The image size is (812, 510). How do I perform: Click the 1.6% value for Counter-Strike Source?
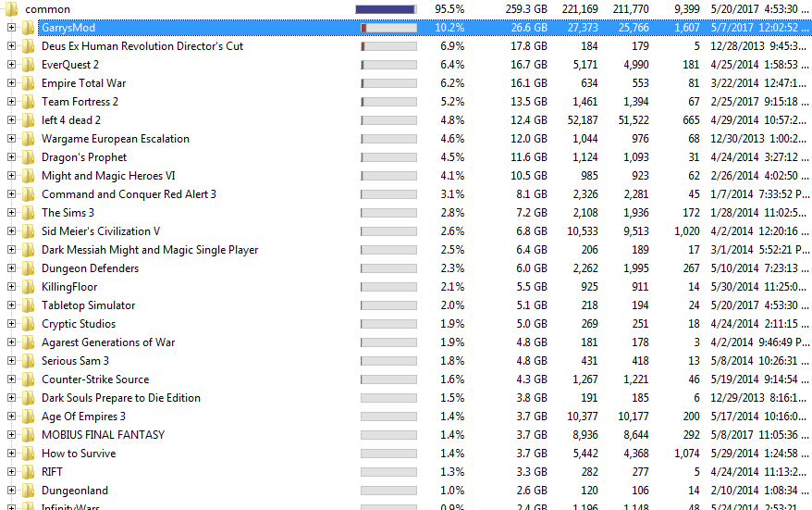452,379
